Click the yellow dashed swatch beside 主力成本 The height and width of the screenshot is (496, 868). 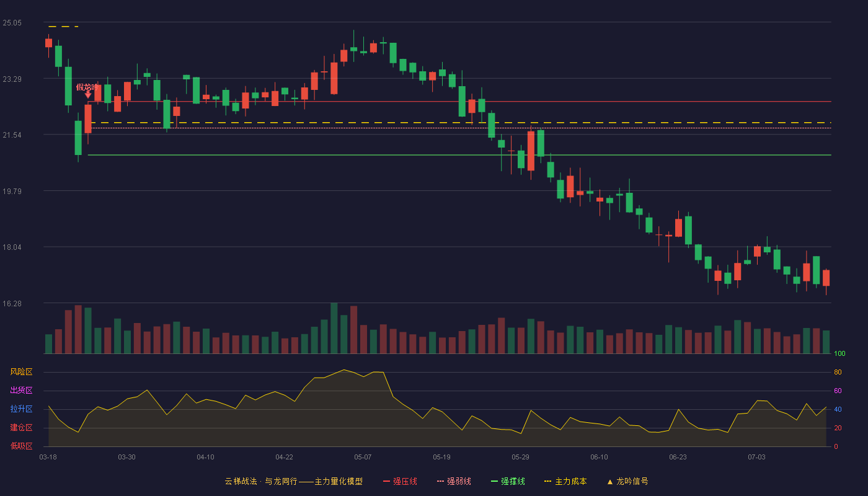547,481
